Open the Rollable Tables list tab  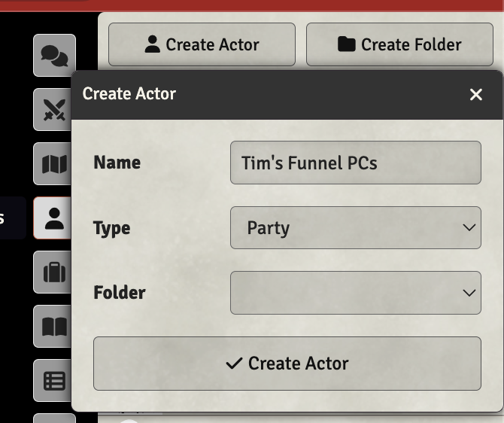[53, 380]
